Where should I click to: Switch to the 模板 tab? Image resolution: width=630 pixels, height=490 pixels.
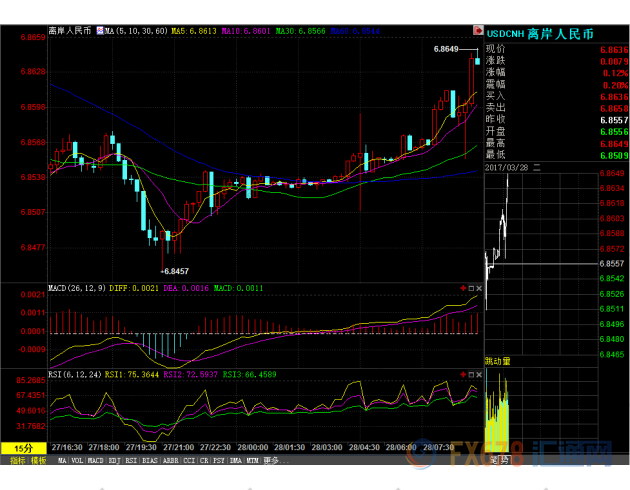[38, 460]
